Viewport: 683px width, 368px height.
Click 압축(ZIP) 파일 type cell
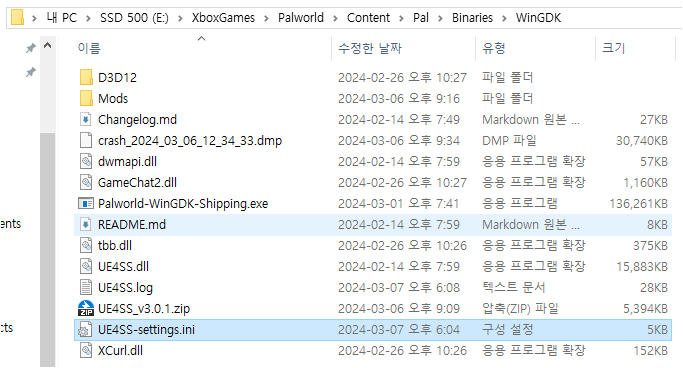520,309
